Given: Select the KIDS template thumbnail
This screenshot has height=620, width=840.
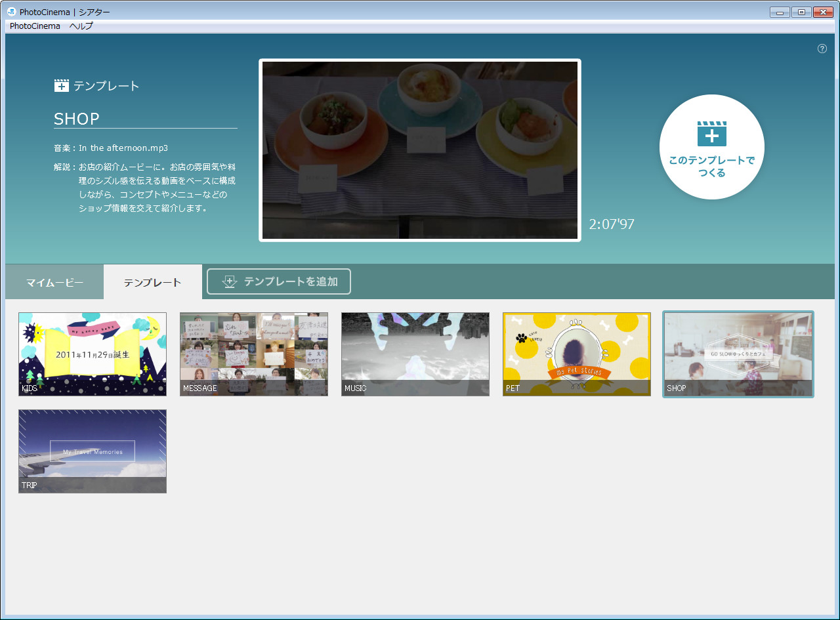Looking at the screenshot, I should coord(93,354).
